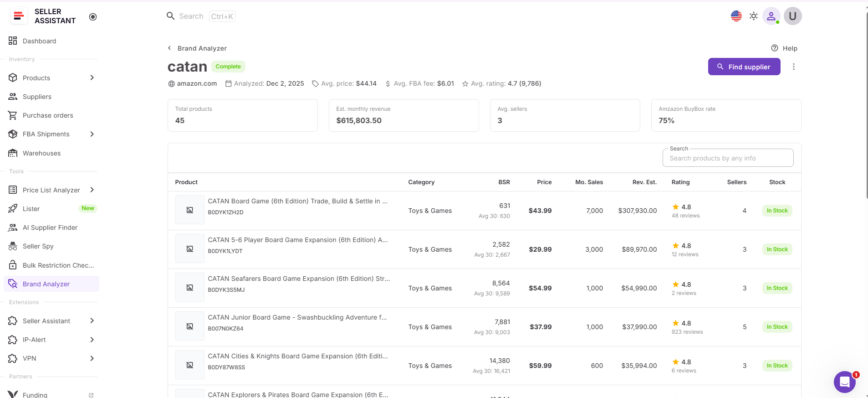Click the Suppliers people icon
This screenshot has height=398, width=868.
point(13,97)
